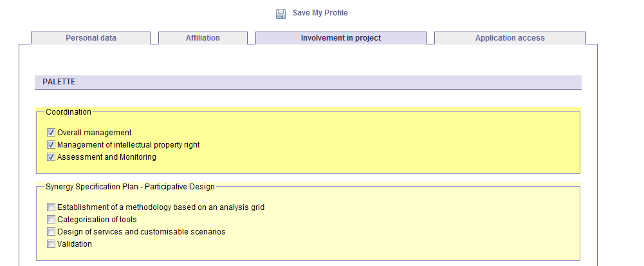Uncheck the Overall management checkbox
Screen dimensions: 644x266
(51, 133)
